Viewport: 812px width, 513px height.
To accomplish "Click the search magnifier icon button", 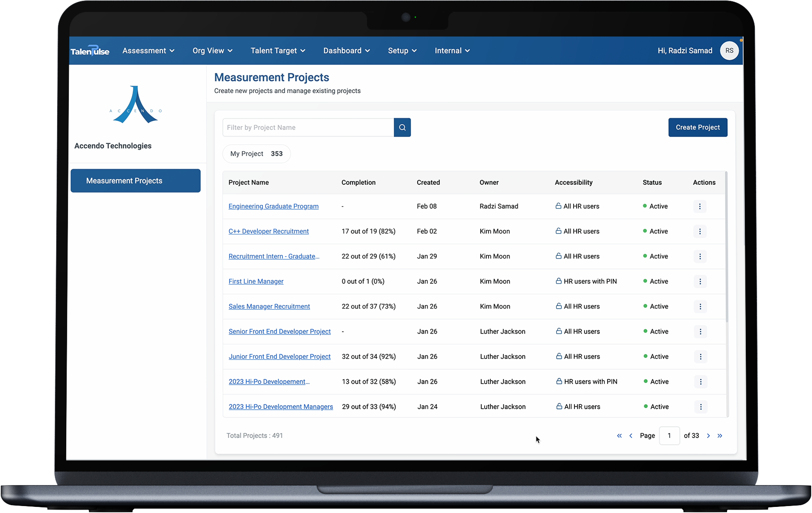I will [x=402, y=127].
